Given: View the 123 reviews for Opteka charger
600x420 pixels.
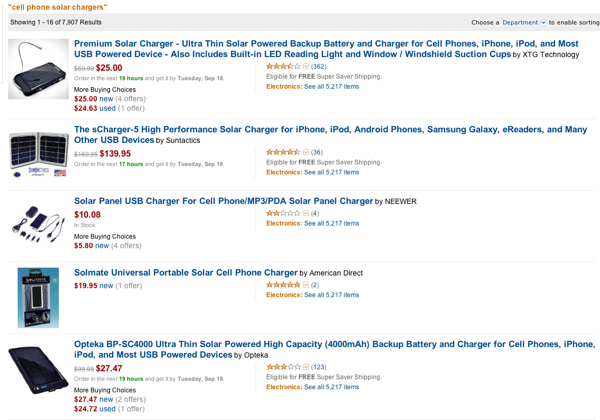Looking at the screenshot, I should pyautogui.click(x=319, y=367).
